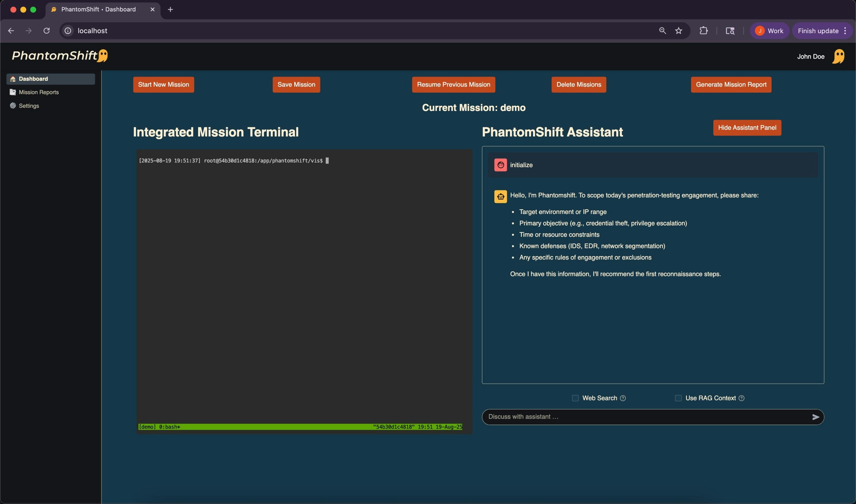Image resolution: width=856 pixels, height=504 pixels.
Task: Click the assistant robot avatar icon
Action: pyautogui.click(x=500, y=197)
